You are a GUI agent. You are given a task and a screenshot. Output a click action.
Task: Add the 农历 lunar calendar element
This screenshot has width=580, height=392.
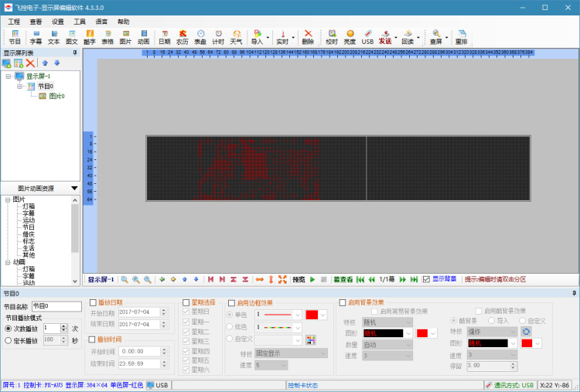click(x=183, y=37)
